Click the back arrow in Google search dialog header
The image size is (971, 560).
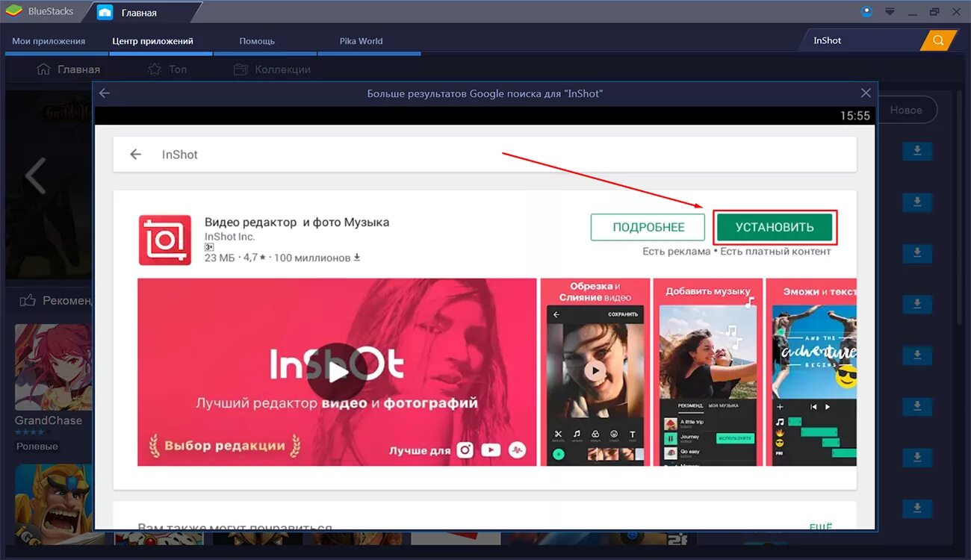(105, 93)
